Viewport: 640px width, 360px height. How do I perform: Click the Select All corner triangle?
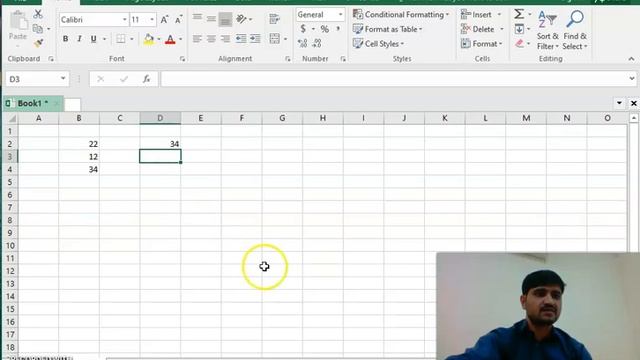tap(12, 118)
